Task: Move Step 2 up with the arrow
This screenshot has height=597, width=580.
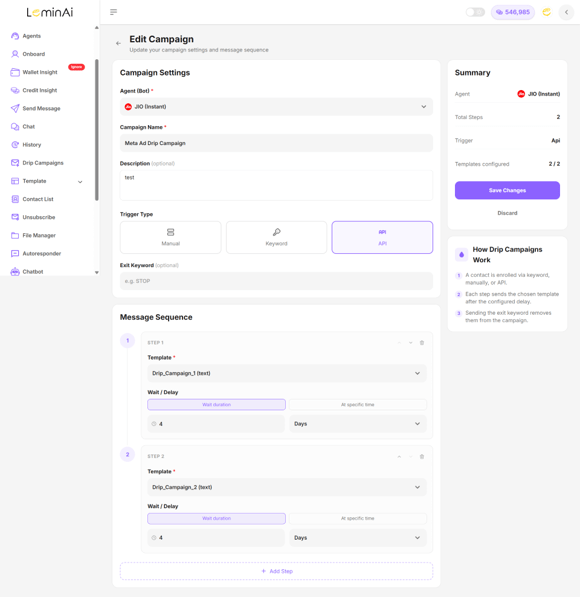Action: 399,457
